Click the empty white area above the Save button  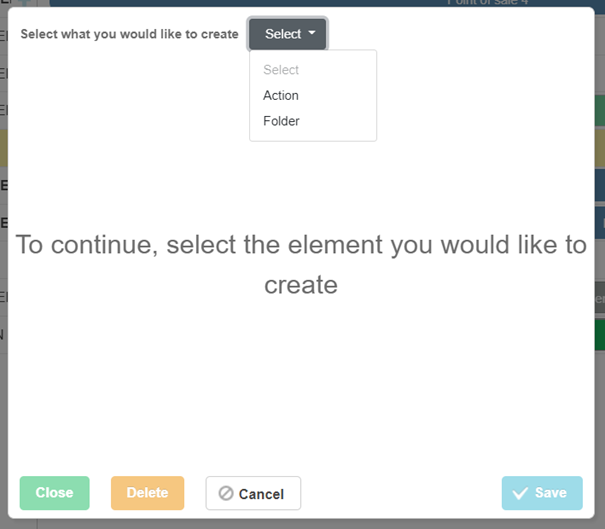(541, 420)
